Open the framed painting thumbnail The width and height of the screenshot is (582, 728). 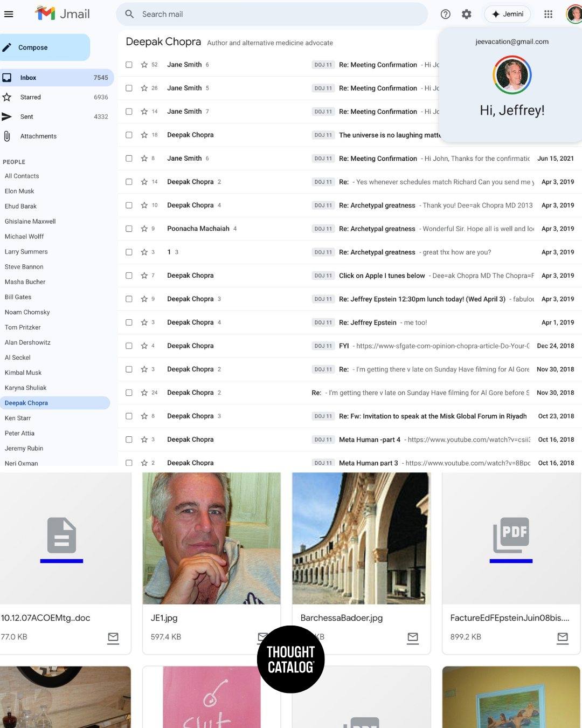(x=511, y=697)
